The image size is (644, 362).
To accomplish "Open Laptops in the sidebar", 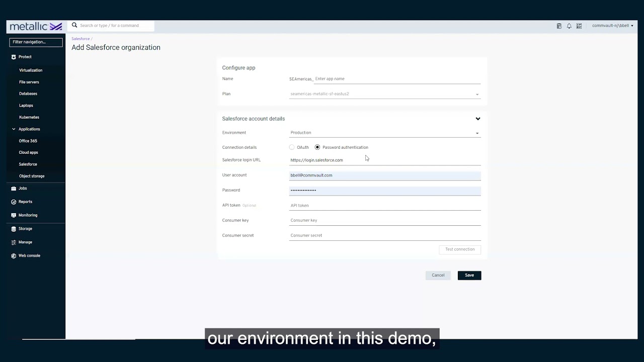I will [x=26, y=106].
